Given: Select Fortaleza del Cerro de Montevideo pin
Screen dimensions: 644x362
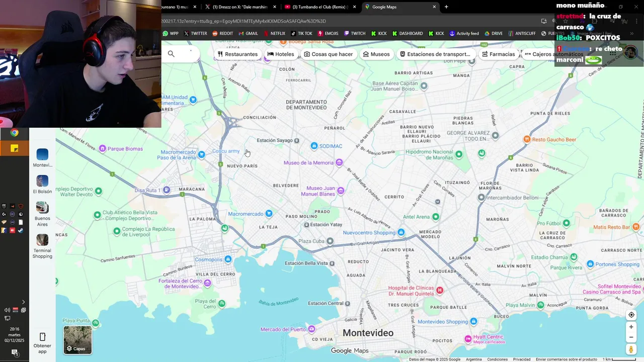Looking at the screenshot, I should pos(207,283).
